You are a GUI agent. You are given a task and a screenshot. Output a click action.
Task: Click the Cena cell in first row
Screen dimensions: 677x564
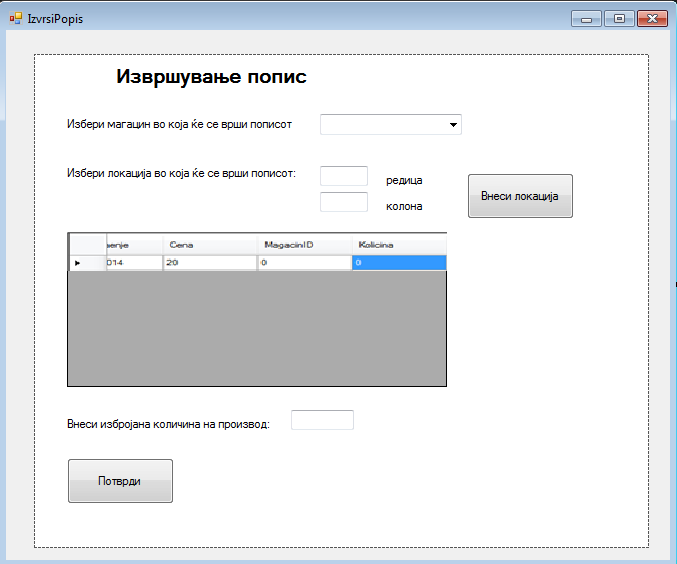pos(210,262)
